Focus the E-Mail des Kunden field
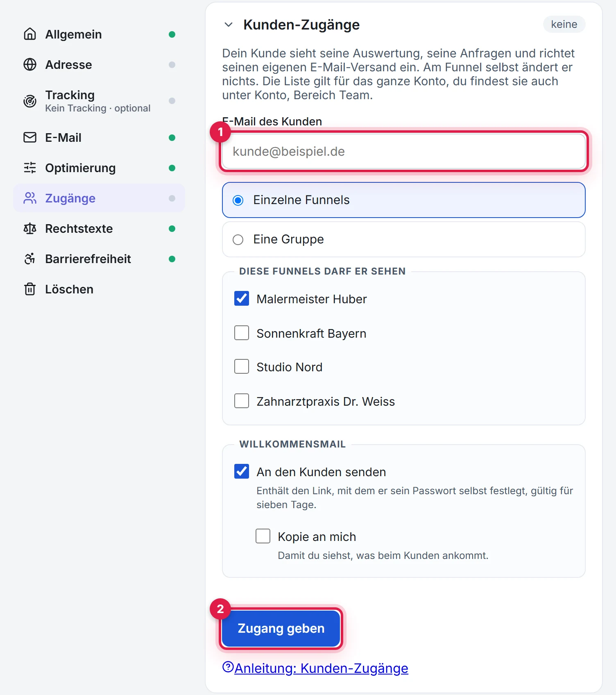 click(404, 152)
